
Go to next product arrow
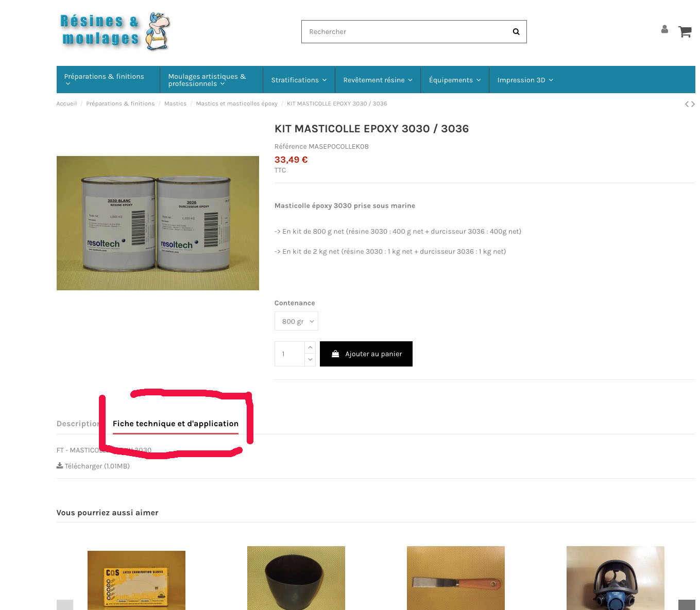click(x=693, y=104)
